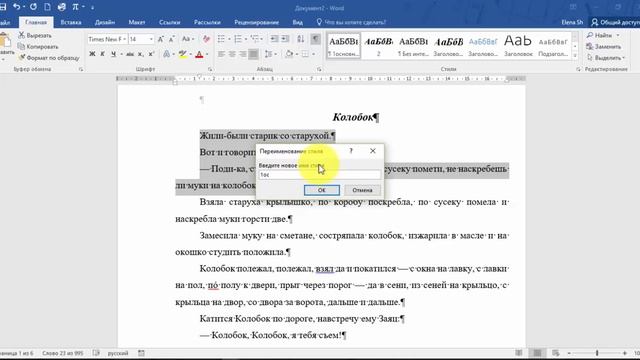The height and width of the screenshot is (360, 640).
Task: Toggle italic К formatting
Action: (102, 54)
